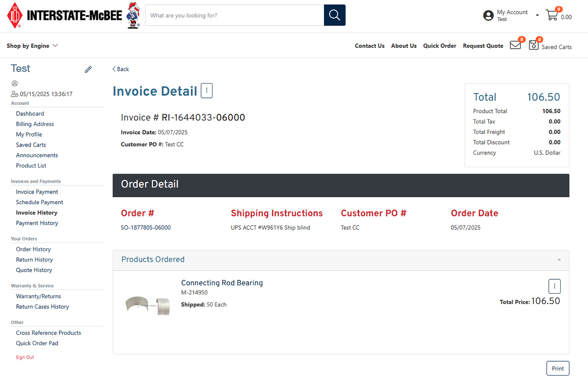Click the last-login user clock icon

click(15, 94)
